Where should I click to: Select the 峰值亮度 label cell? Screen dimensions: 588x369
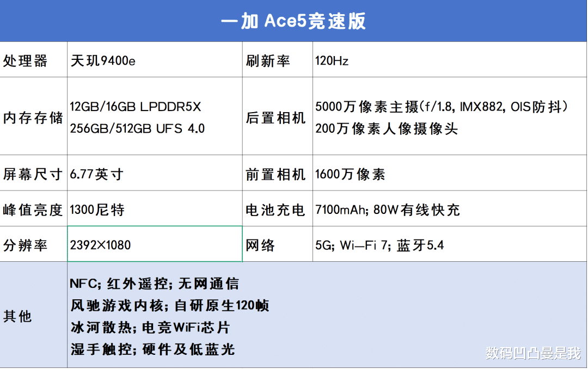point(34,208)
